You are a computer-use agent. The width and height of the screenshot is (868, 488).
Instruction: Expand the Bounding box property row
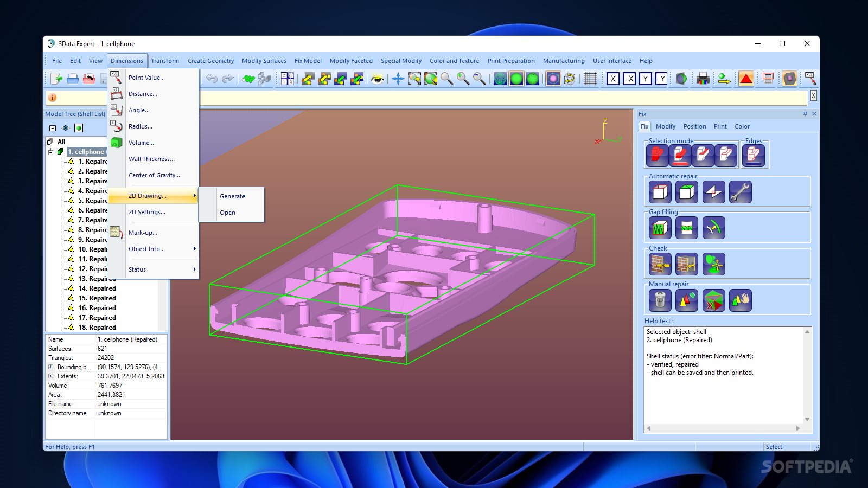[x=51, y=367]
